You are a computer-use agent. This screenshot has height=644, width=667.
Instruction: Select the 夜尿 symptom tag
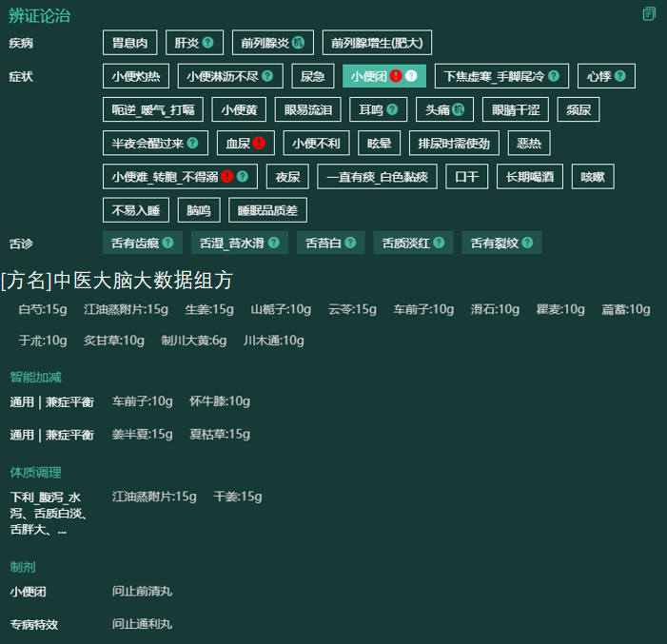pos(287,177)
